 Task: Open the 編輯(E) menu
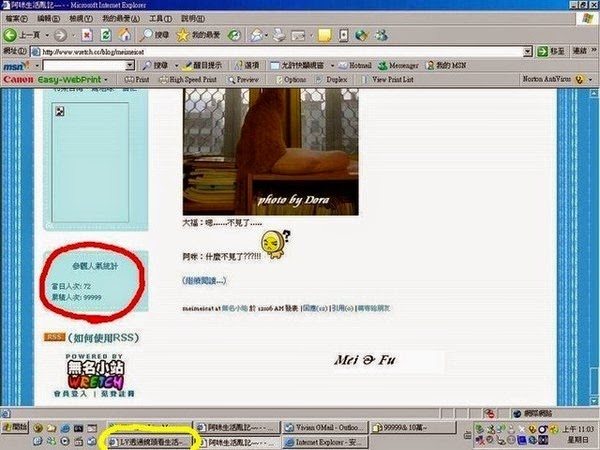[x=48, y=18]
